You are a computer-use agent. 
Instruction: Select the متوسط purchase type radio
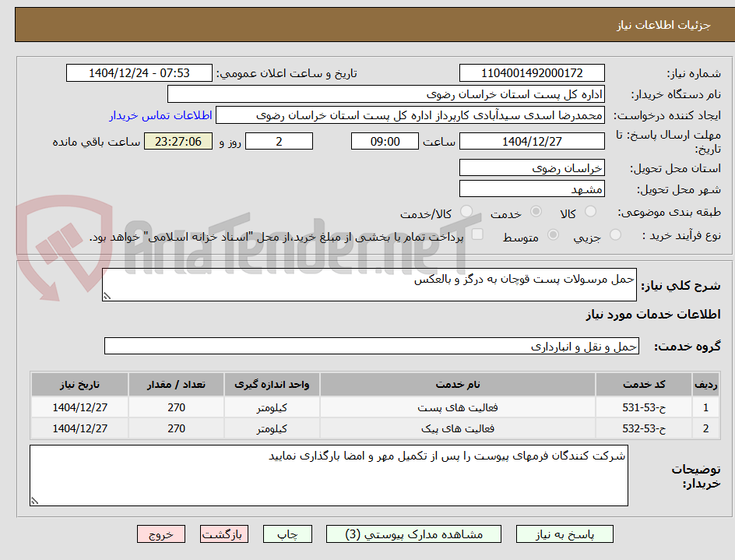(x=553, y=234)
